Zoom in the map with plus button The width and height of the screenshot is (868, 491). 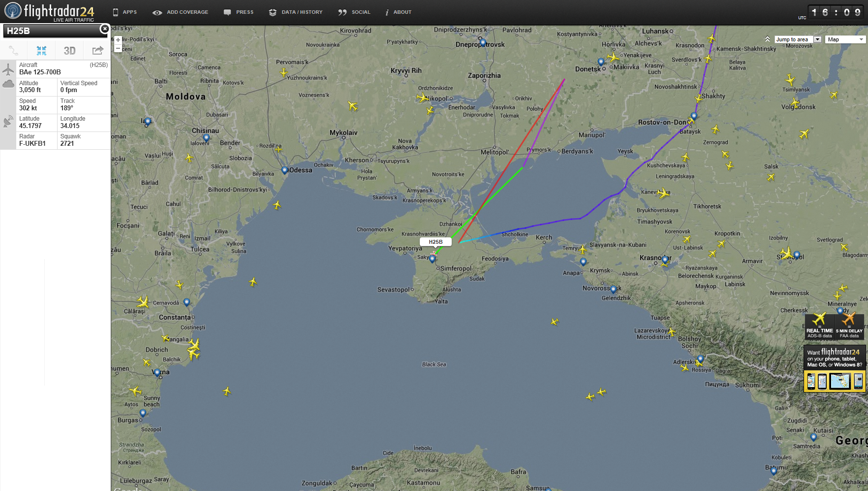coord(118,40)
